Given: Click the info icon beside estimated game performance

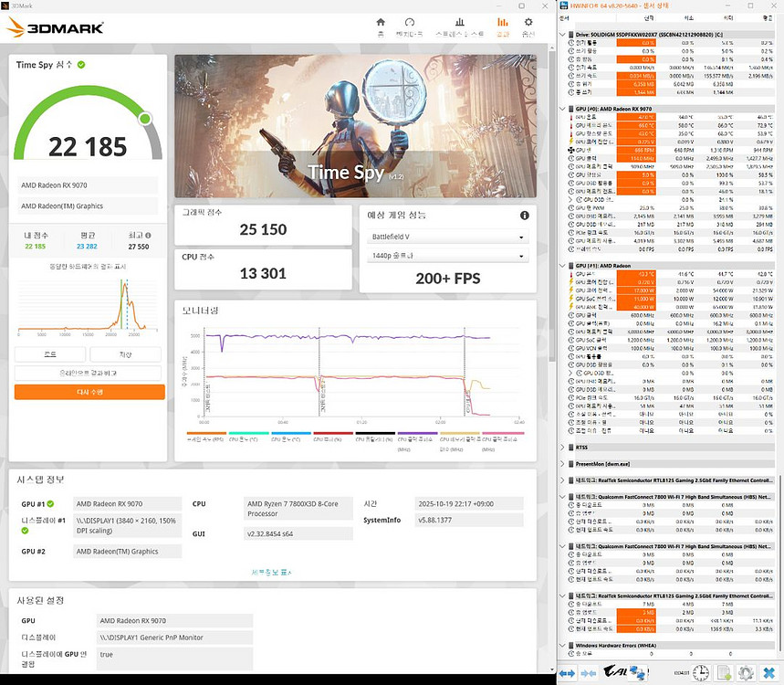Looking at the screenshot, I should tap(525, 216).
